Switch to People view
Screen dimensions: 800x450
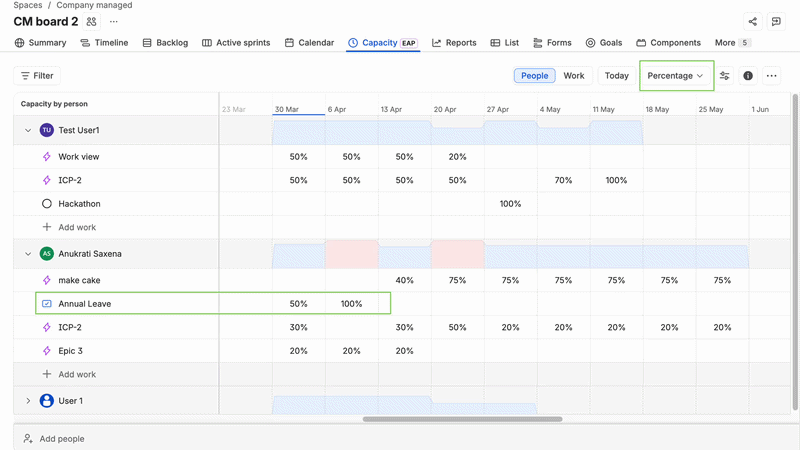pyautogui.click(x=534, y=76)
